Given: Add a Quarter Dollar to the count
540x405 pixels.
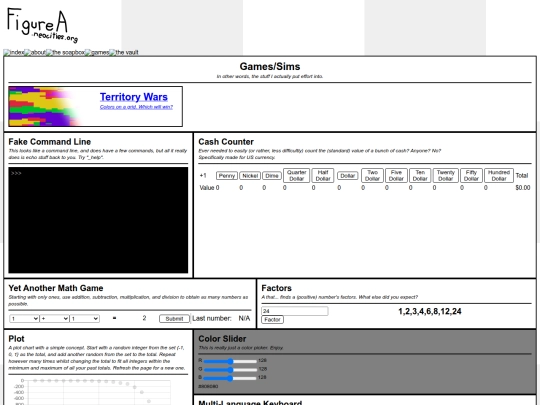Looking at the screenshot, I should (x=297, y=175).
